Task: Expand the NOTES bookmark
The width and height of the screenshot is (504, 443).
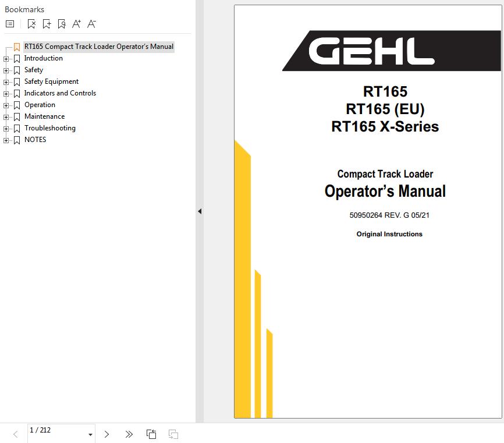Action: (x=6, y=140)
